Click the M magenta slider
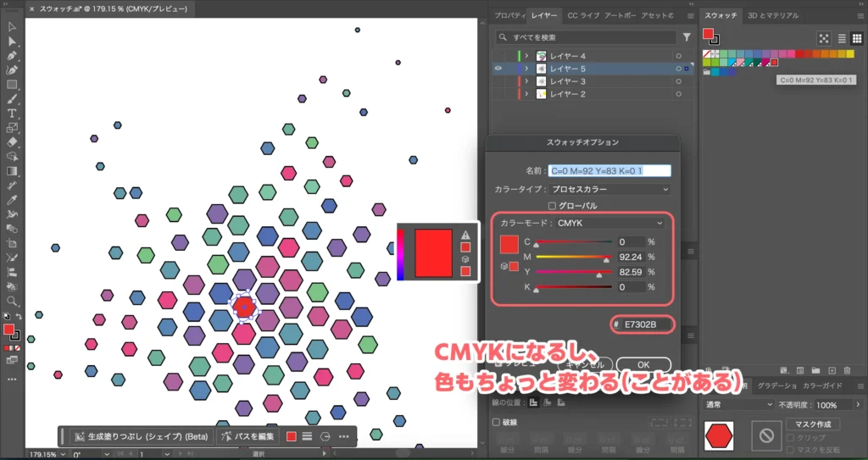 573,257
